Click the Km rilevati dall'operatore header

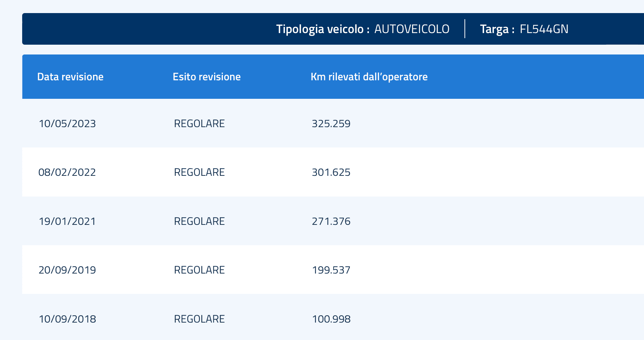[369, 77]
